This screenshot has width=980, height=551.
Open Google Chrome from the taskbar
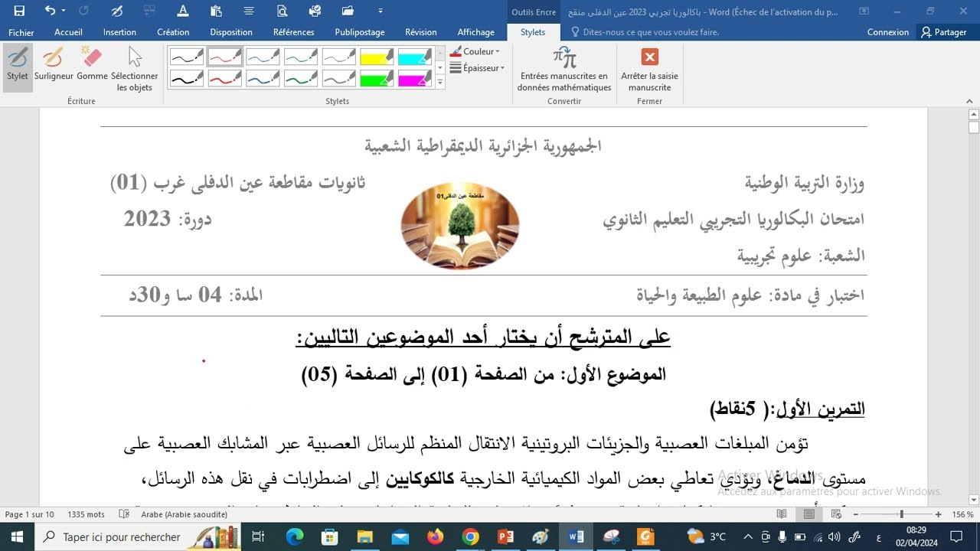(470, 536)
